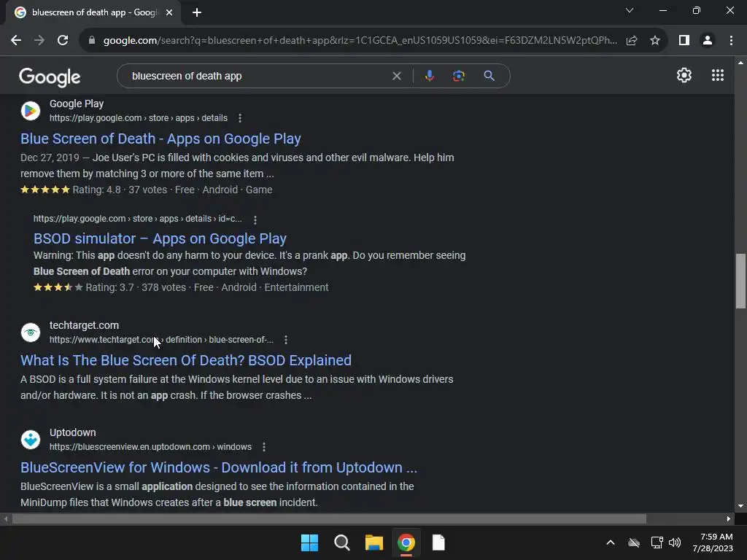Click the scroll right arrow
Viewport: 747px width, 560px height.
click(729, 519)
